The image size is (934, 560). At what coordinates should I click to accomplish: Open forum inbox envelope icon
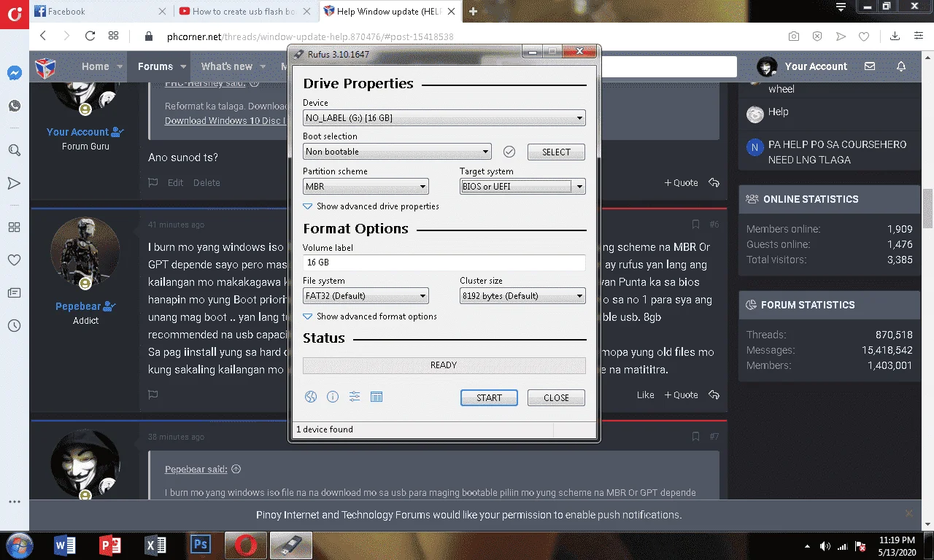click(x=870, y=66)
